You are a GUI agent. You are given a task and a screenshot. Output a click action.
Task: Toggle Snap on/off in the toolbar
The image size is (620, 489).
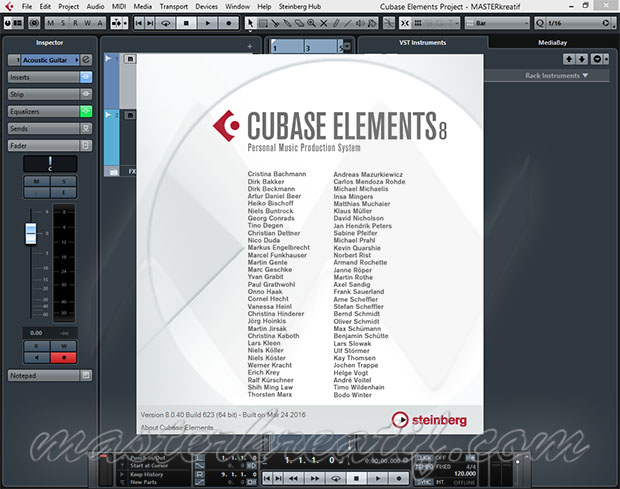point(405,23)
